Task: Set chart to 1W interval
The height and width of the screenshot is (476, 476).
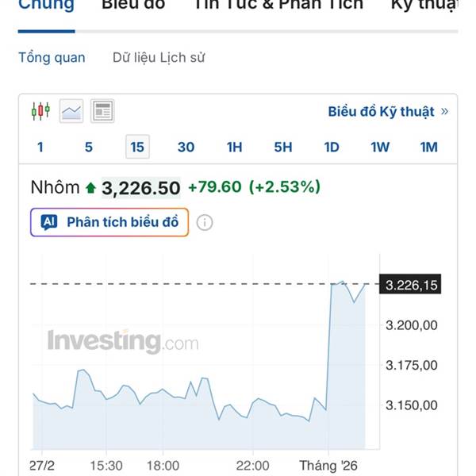Action: pos(380,147)
